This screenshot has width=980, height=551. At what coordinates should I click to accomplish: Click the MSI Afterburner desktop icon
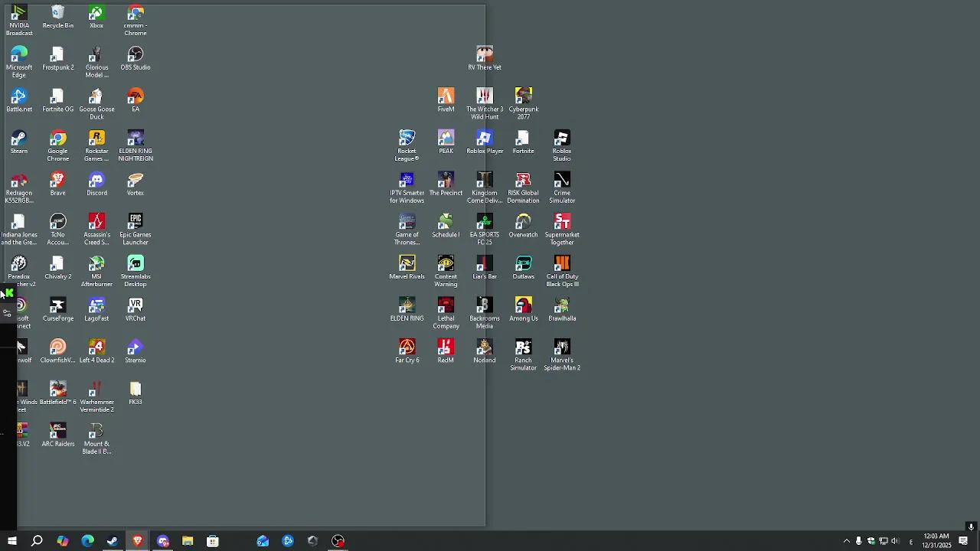coord(96,272)
